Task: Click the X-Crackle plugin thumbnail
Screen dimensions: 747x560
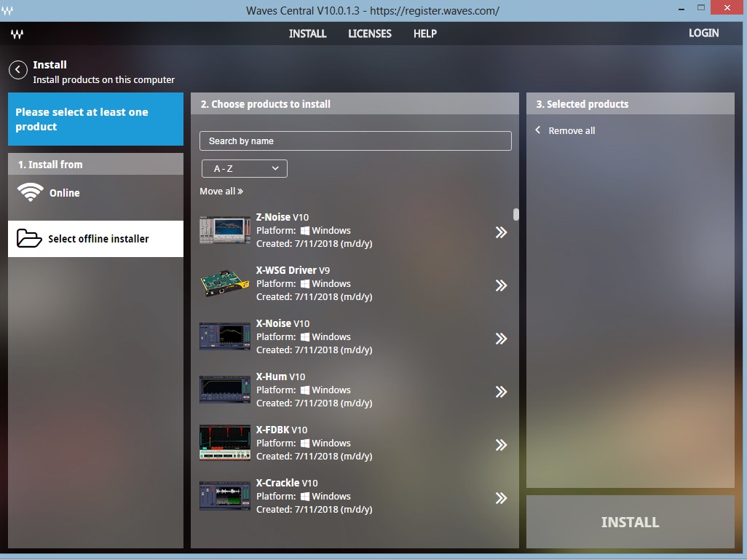Action: point(225,496)
